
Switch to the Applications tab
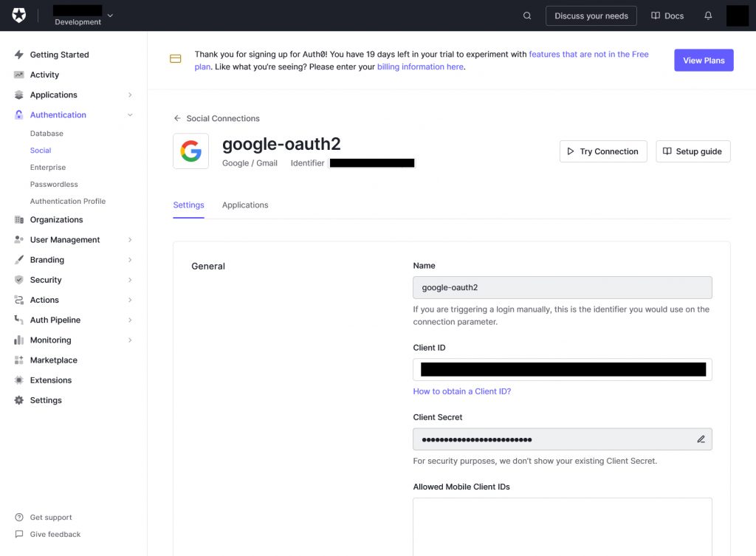(245, 205)
